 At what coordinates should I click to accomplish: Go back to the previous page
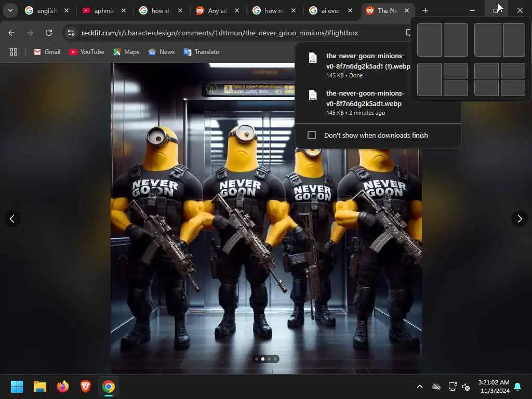click(11, 33)
